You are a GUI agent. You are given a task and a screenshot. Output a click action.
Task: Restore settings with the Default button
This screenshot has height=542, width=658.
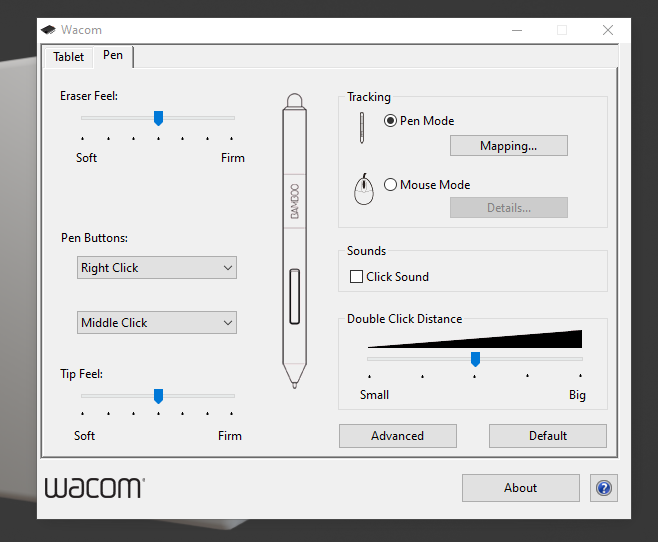[548, 436]
